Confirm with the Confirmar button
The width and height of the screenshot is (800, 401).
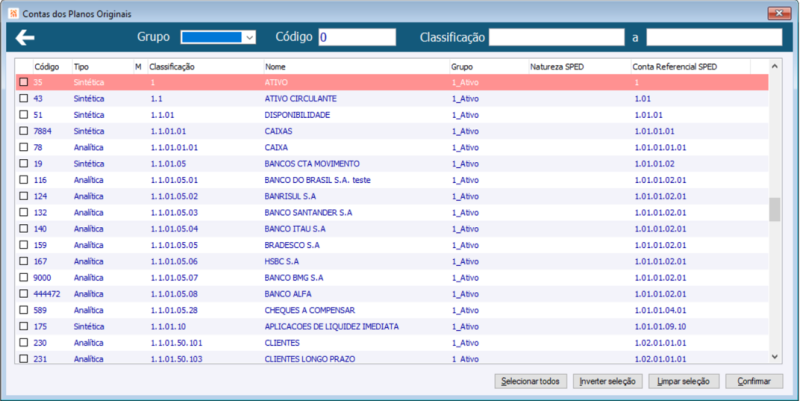tap(754, 381)
